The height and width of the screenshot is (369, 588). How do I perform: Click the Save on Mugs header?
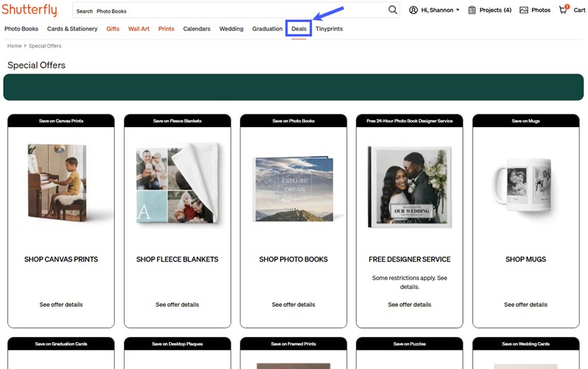pyautogui.click(x=526, y=121)
